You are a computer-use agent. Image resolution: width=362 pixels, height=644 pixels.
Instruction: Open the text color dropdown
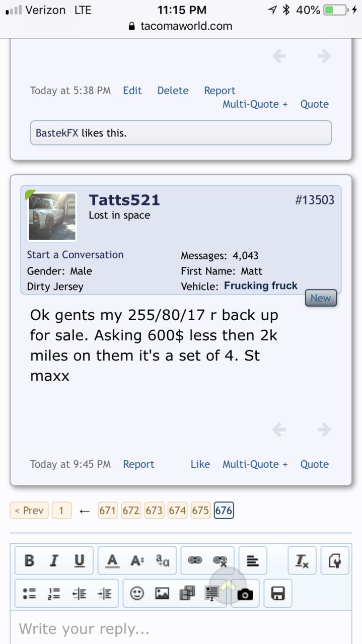point(112,560)
